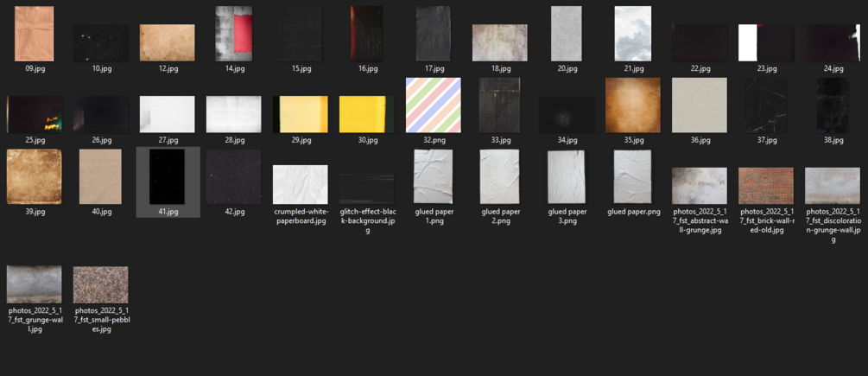The width and height of the screenshot is (868, 376).
Task: Select the brick-wall-red-old.jpg thumbnail
Action: 766,186
